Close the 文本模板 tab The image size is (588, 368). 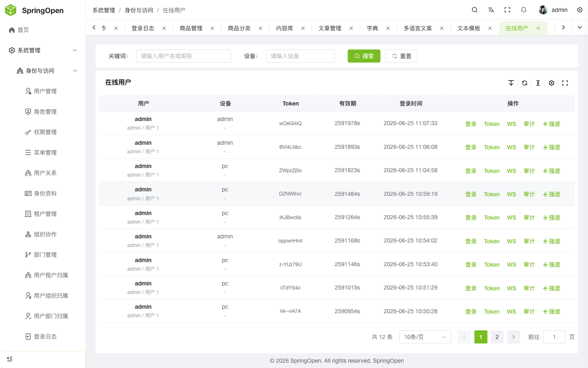coord(490,28)
